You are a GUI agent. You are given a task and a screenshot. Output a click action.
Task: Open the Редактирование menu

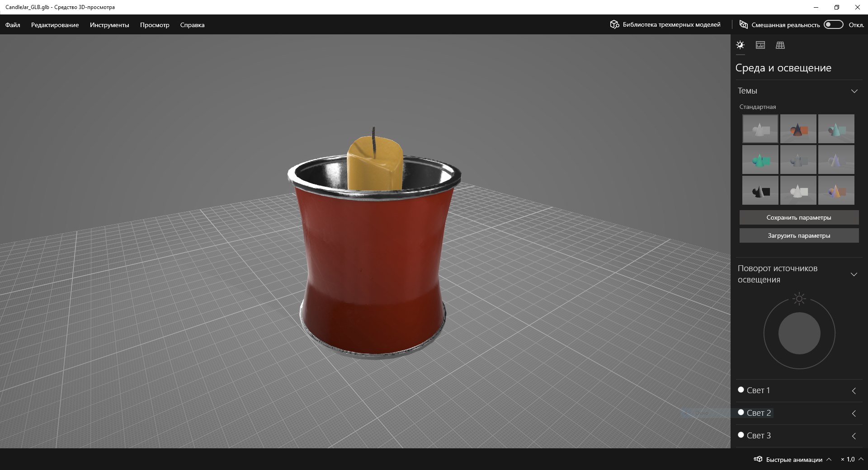(x=55, y=25)
